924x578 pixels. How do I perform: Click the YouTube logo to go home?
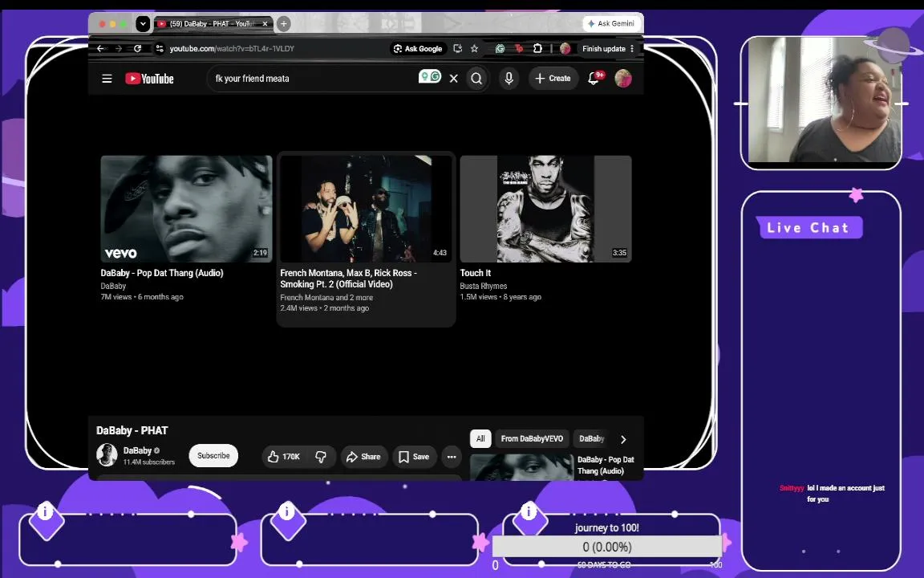click(150, 79)
